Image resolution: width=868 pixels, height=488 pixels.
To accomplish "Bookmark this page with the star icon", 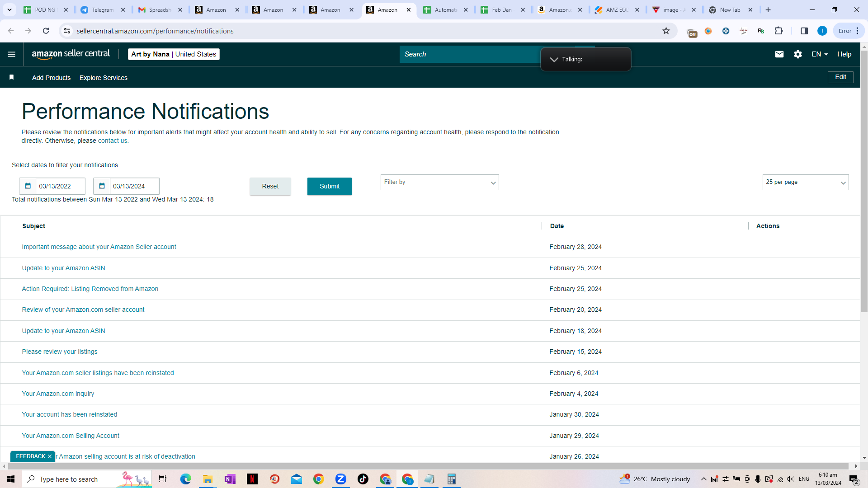I will pyautogui.click(x=666, y=31).
